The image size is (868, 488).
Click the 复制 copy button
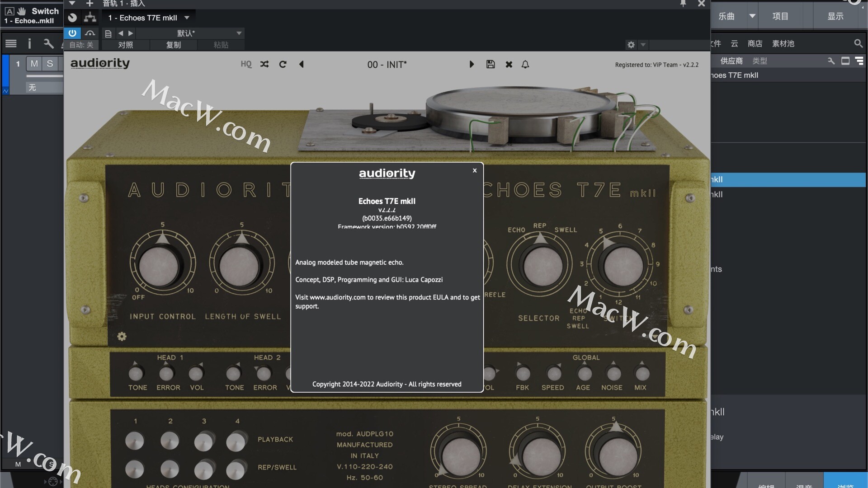(x=173, y=45)
